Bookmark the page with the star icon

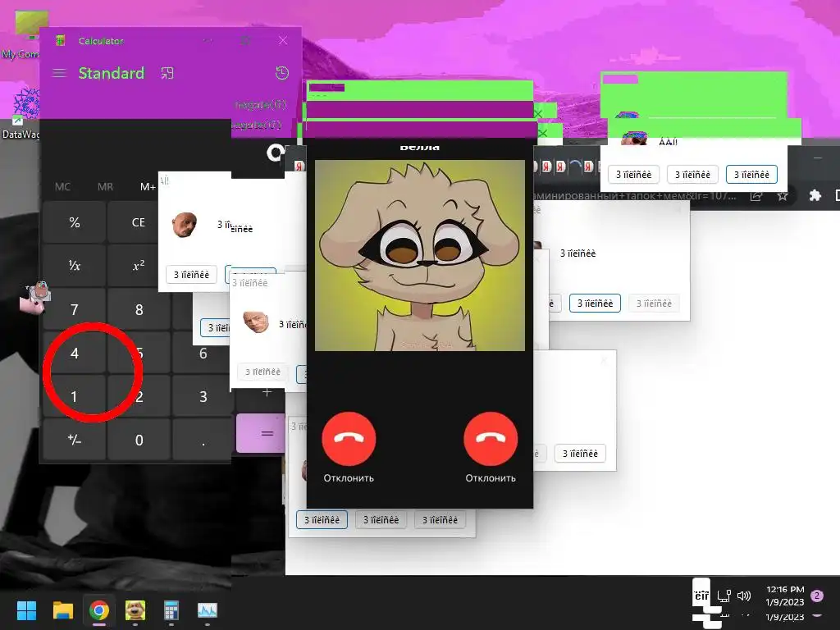(783, 195)
